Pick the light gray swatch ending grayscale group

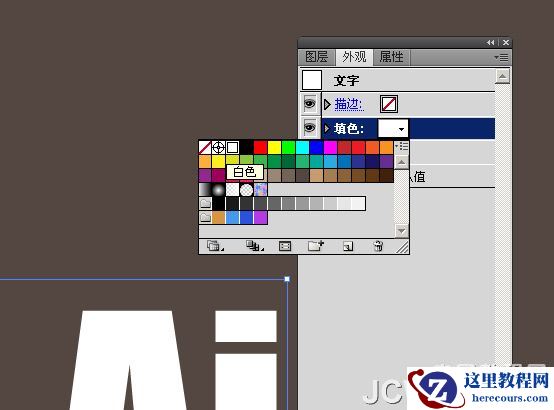click(358, 204)
